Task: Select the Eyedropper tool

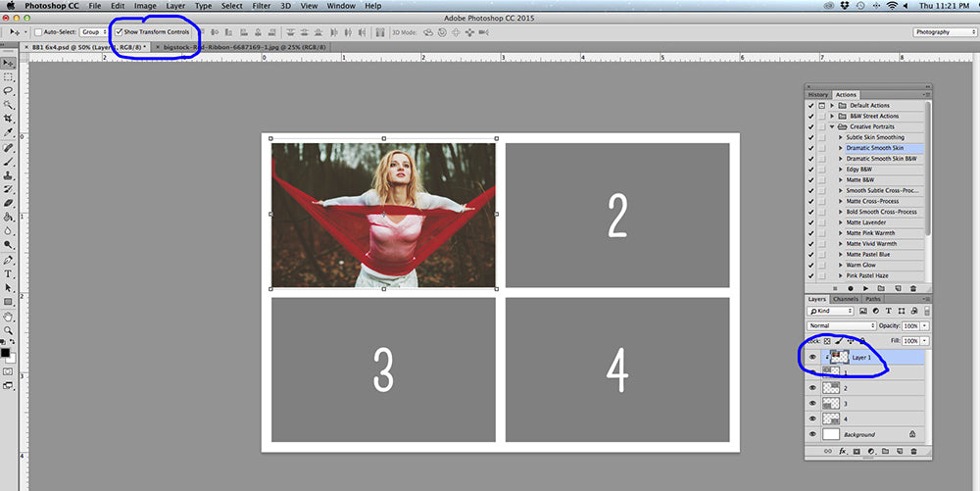Action: 8,132
